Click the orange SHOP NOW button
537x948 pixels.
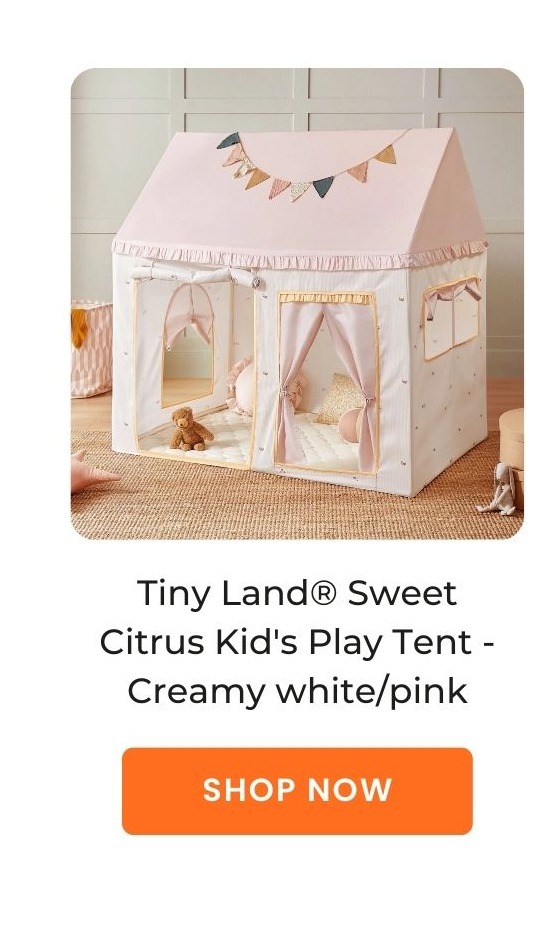click(297, 790)
